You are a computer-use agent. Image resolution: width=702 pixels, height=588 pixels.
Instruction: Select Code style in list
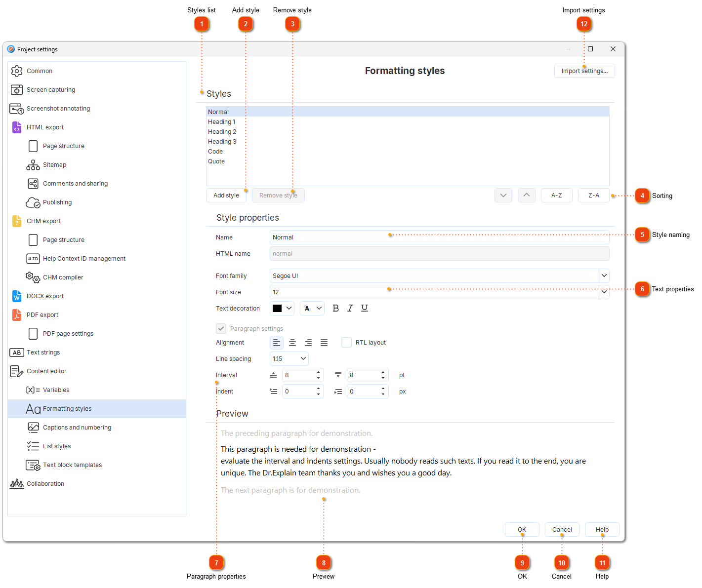[408, 152]
